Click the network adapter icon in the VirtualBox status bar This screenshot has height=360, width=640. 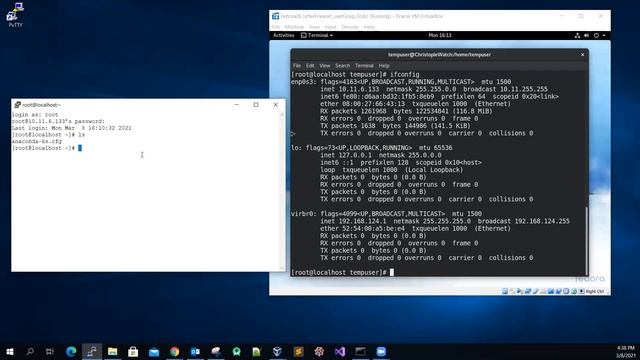point(527,291)
